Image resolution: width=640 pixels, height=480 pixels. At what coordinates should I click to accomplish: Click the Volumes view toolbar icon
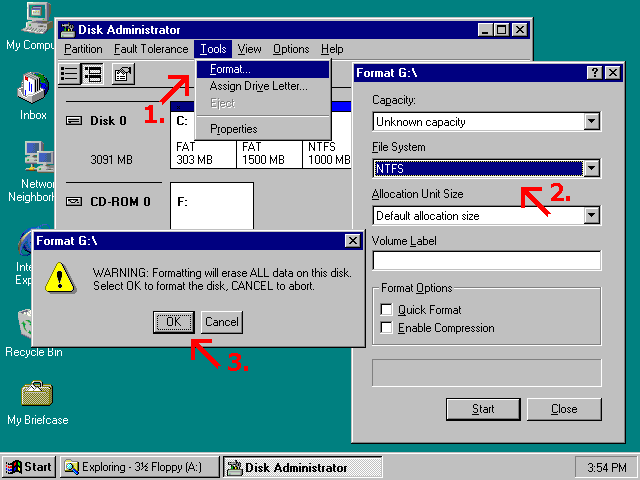[x=69, y=74]
